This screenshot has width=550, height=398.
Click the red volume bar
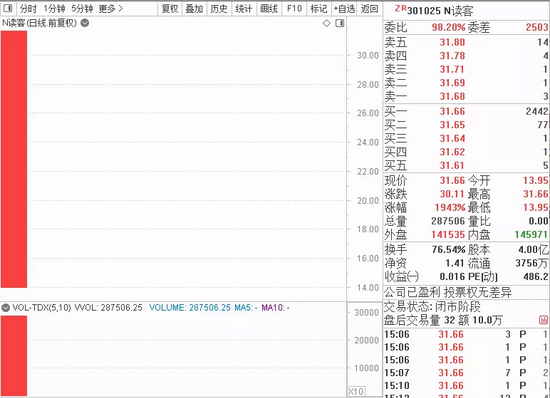14,356
